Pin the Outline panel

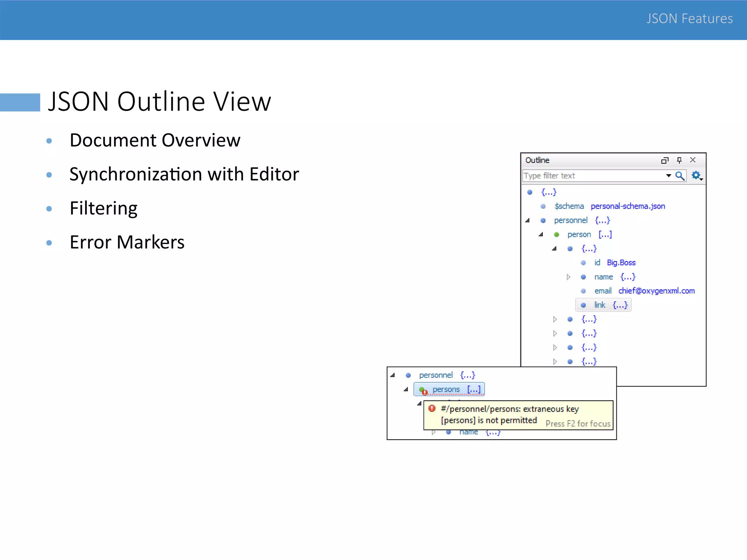coord(679,160)
